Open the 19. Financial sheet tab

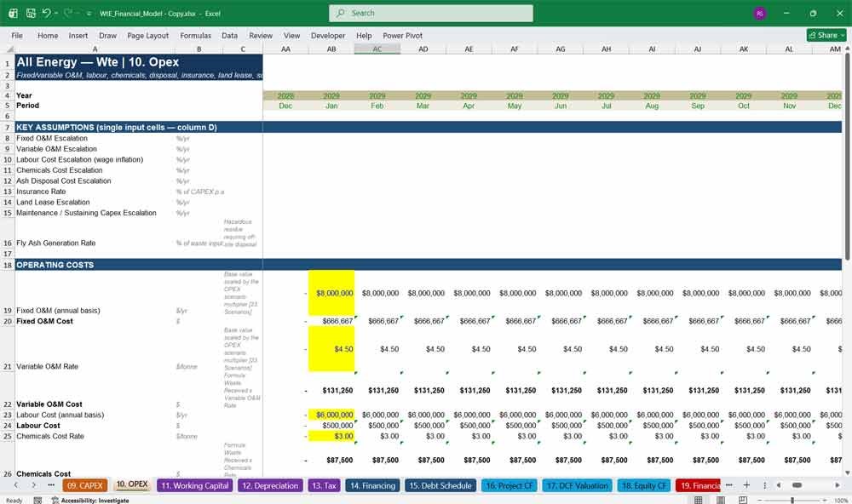pos(699,485)
